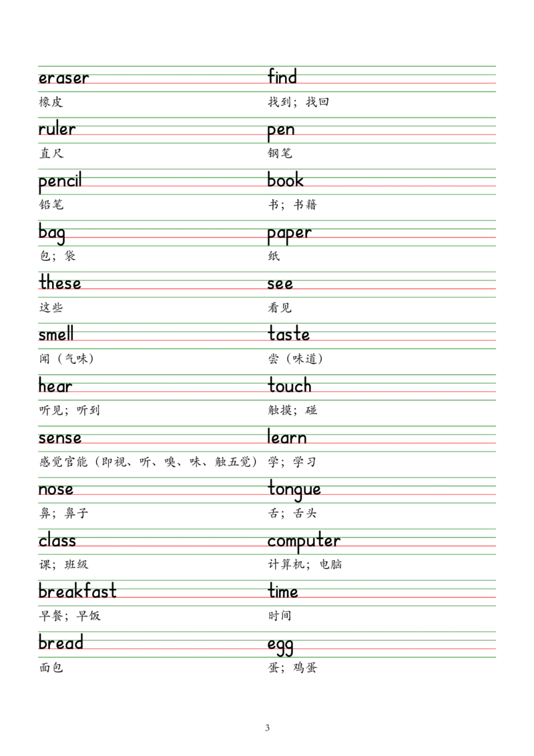
Task: Click on the word "sense"
Action: [59, 439]
